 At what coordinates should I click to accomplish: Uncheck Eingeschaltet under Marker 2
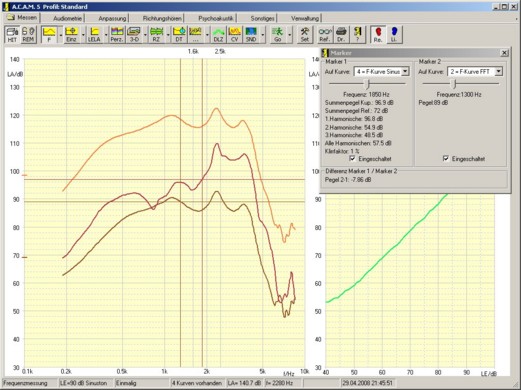(x=446, y=159)
